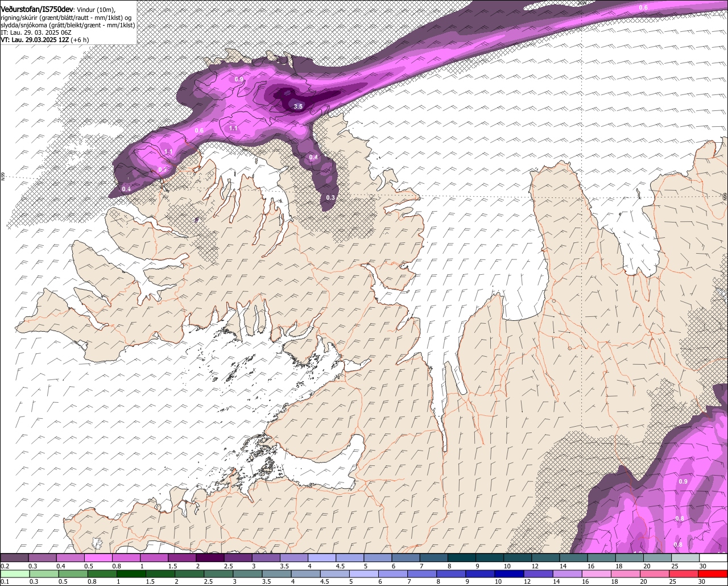The image size is (728, 586).
Task: Pick the top-row legend swatch starting at 6
Action: pyautogui.click(x=406, y=558)
